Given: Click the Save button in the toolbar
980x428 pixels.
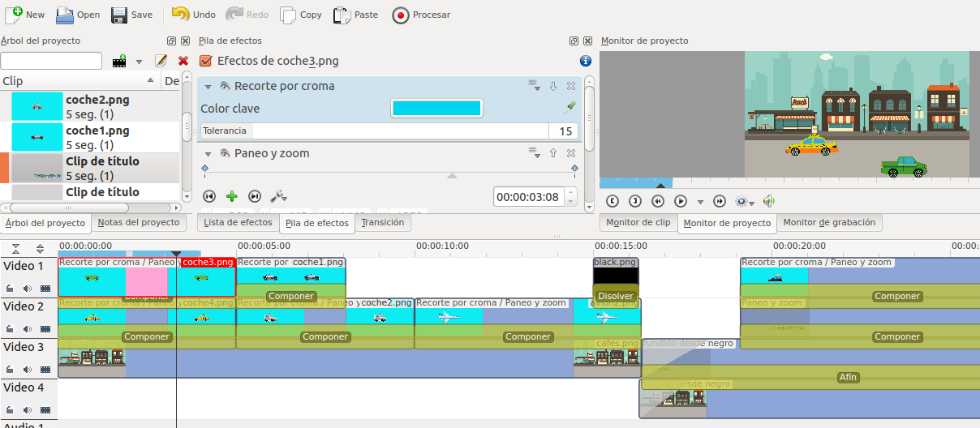Looking at the screenshot, I should [x=131, y=15].
